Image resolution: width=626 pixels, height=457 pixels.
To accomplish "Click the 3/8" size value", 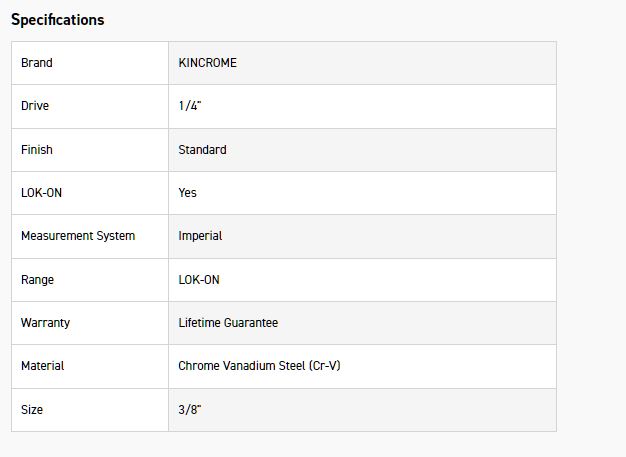I will [x=190, y=410].
